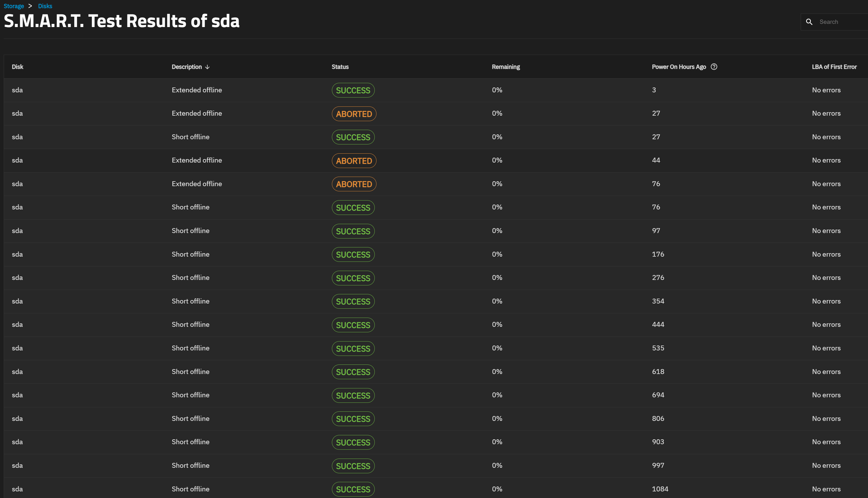
Task: Click the SUCCESS badge in the row with 97 hours
Action: pos(353,231)
